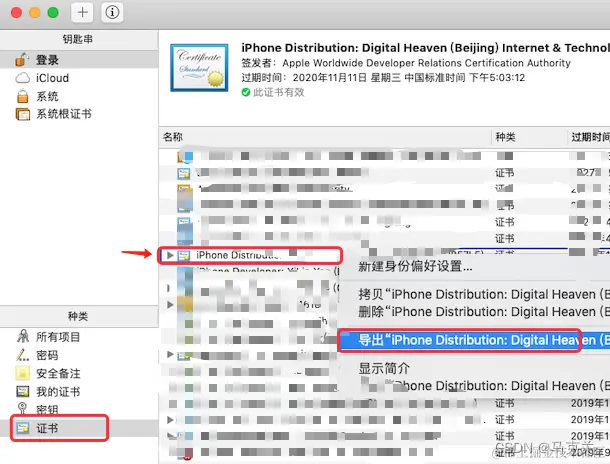The image size is (610, 464).
Task: Select the 密码 category
Action: 79,355
